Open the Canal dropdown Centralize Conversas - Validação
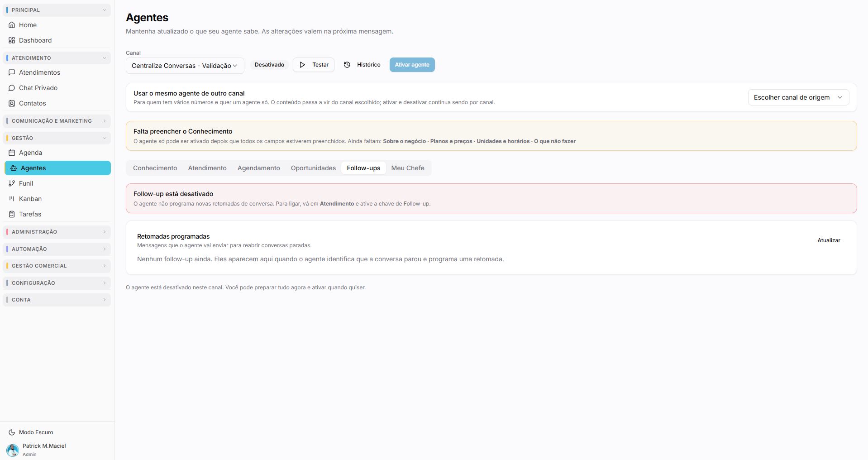The height and width of the screenshot is (460, 868). (185, 66)
